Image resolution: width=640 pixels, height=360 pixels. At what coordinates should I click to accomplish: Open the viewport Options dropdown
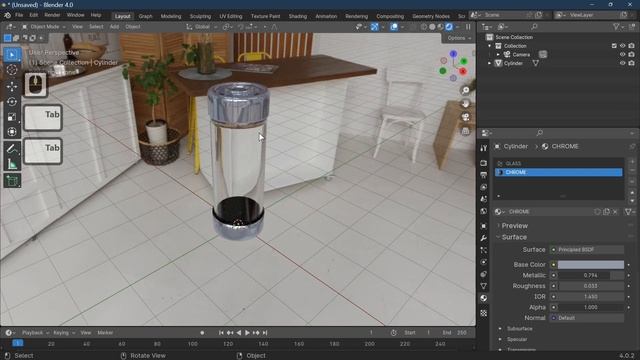459,38
